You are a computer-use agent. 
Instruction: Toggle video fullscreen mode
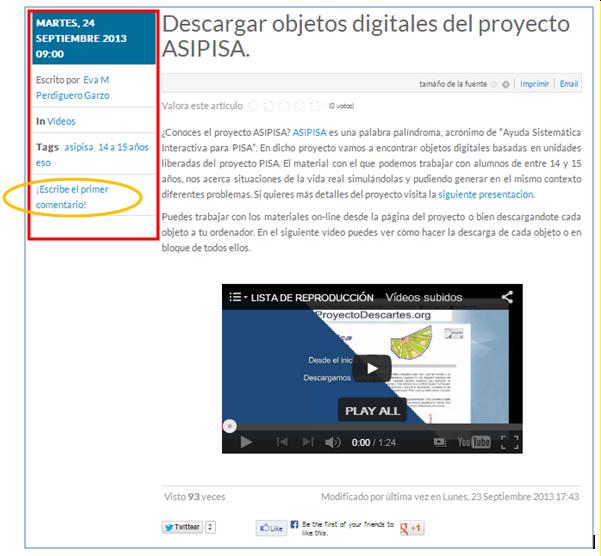tap(510, 442)
